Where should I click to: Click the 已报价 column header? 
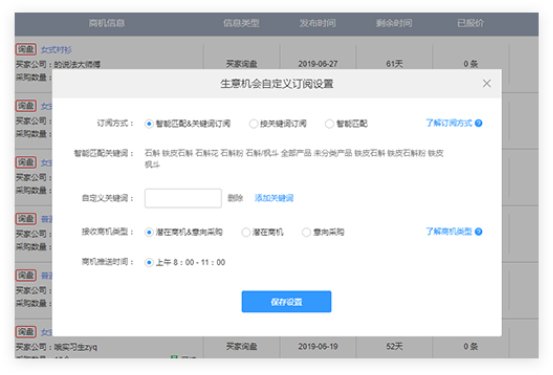tap(470, 23)
